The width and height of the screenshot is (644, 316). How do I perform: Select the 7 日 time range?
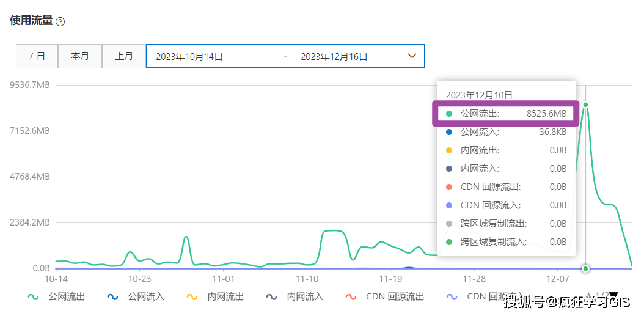[x=37, y=56]
